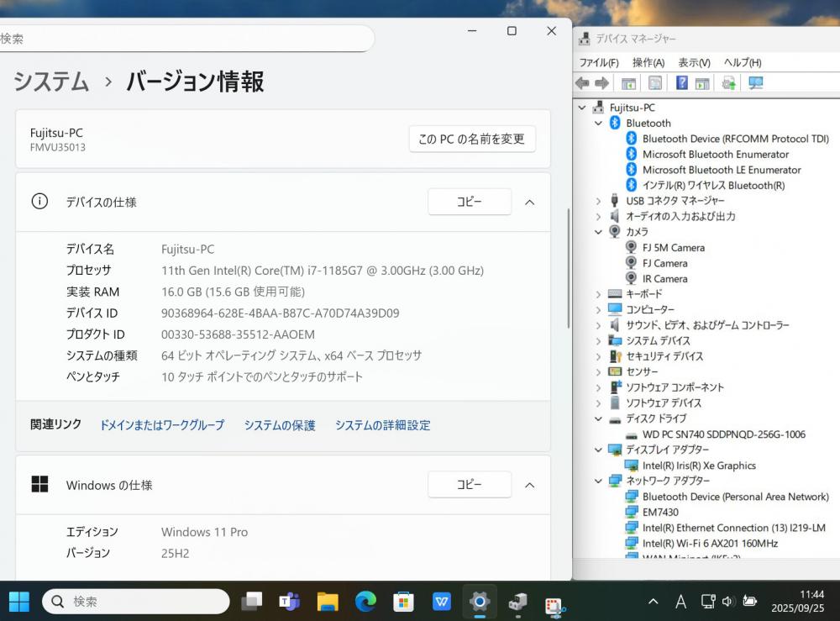This screenshot has height=621, width=840.
Task: Launch File Explorer from the taskbar
Action: 328,601
